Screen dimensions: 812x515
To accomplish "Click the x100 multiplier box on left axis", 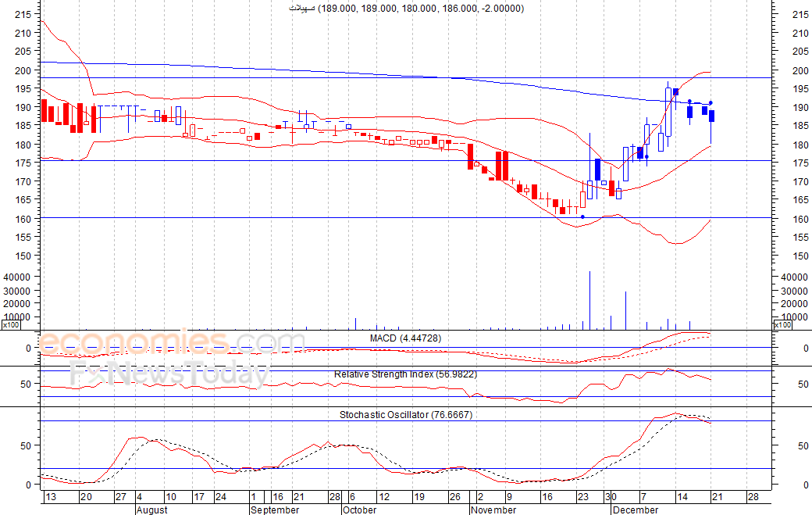I will (11, 325).
